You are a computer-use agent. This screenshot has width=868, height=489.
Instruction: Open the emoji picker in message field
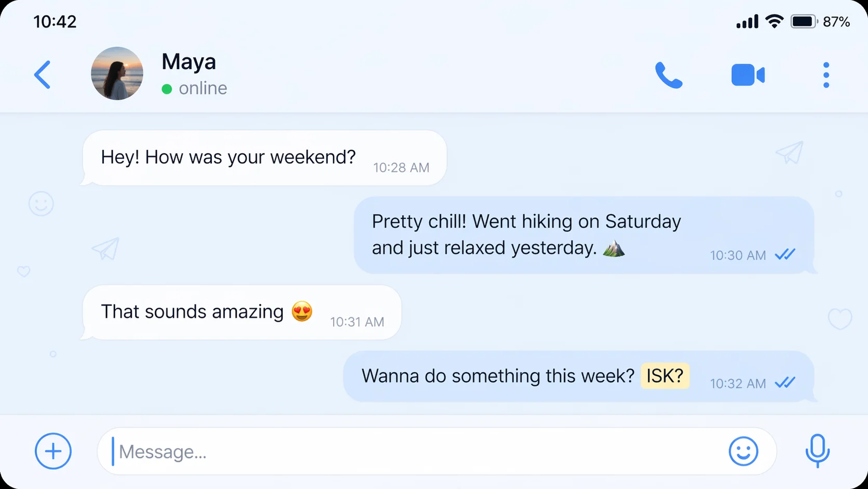[x=743, y=451]
